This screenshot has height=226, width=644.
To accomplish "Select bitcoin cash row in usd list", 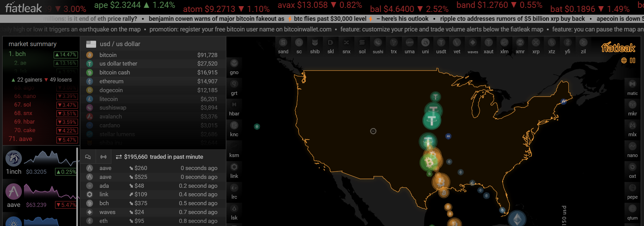I will [x=153, y=72].
